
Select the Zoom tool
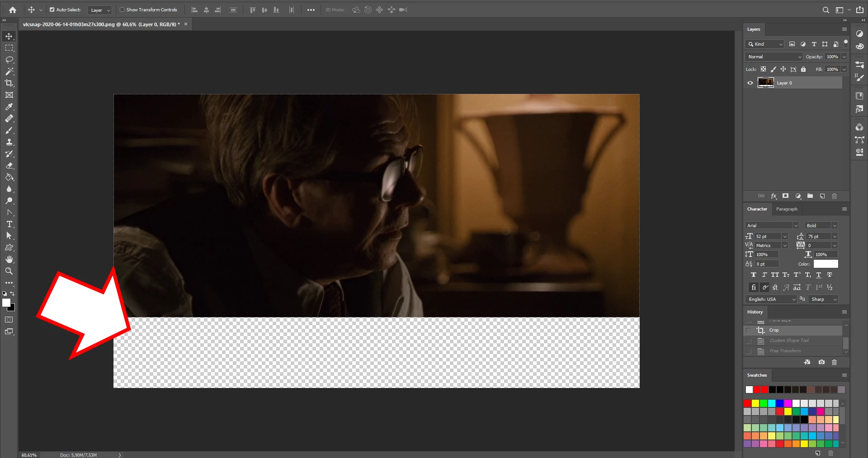click(x=9, y=271)
